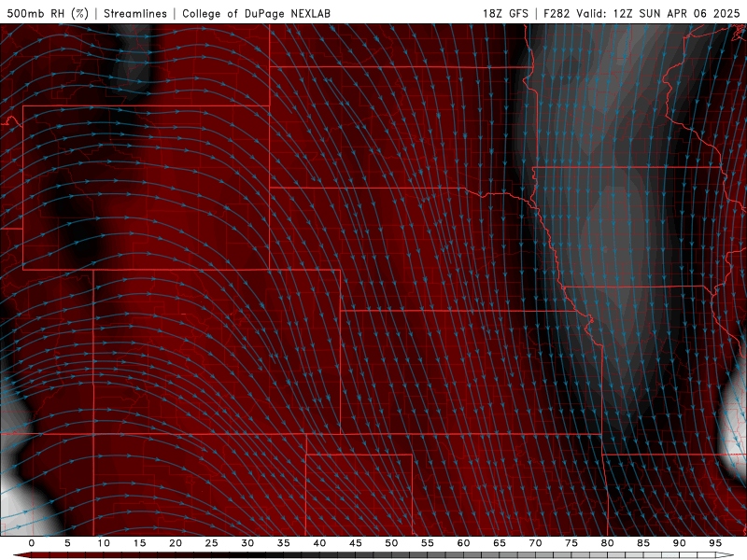Image resolution: width=747 pixels, height=560 pixels.
Task: Click the '70' value on the color scale
Action: click(535, 543)
